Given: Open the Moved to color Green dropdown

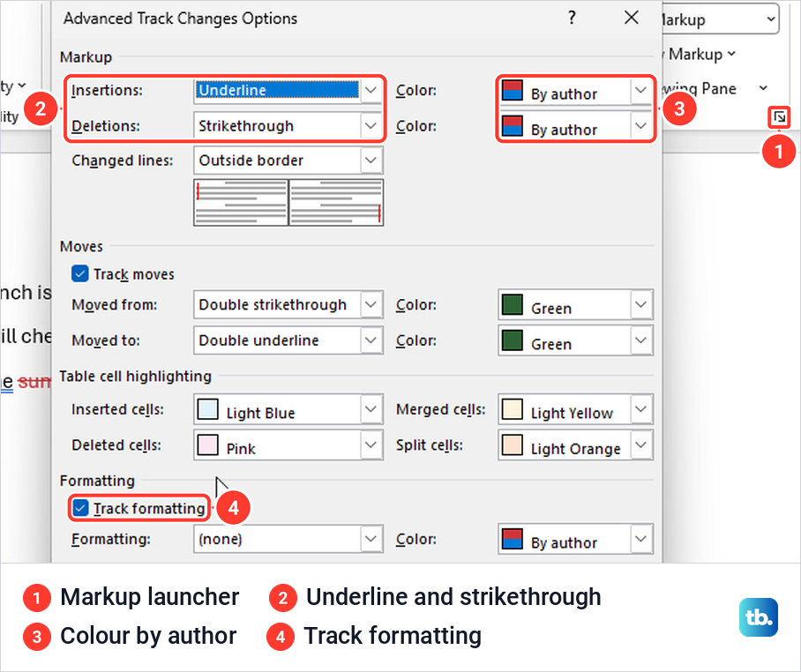Looking at the screenshot, I should tap(641, 340).
